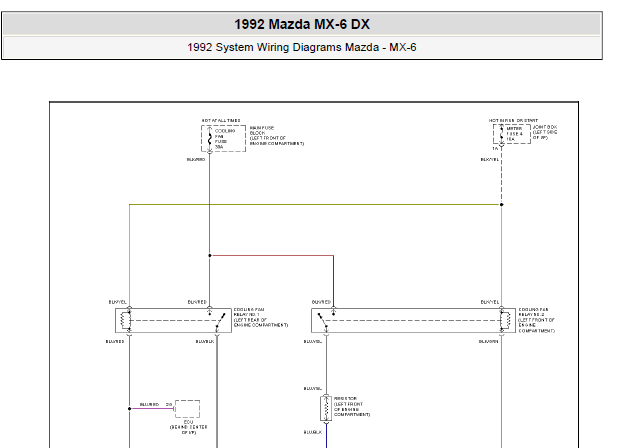Click the horizontal yellow wire across the diagram top
The height and width of the screenshot is (448, 617).
(x=315, y=205)
